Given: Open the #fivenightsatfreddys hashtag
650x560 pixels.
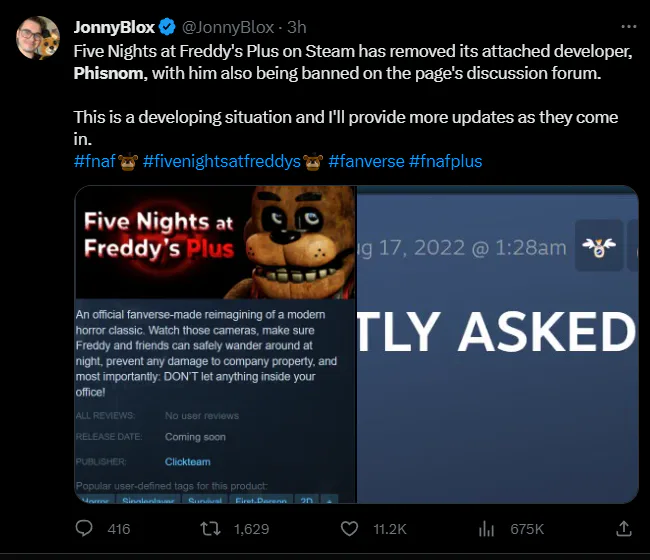Looking at the screenshot, I should 221,161.
